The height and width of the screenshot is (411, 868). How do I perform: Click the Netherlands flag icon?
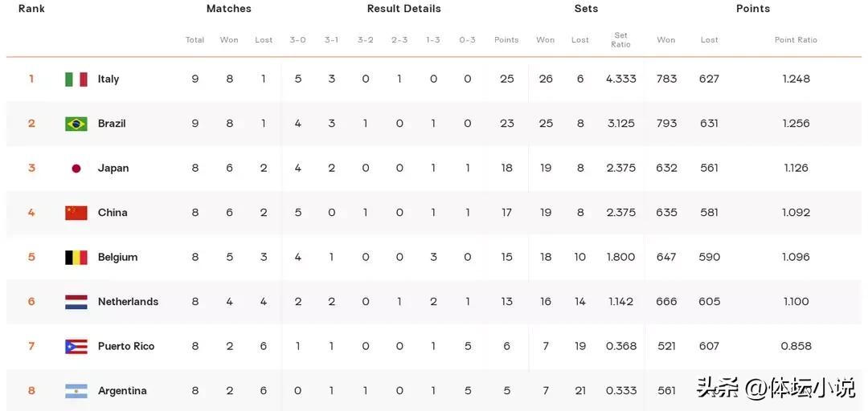[76, 302]
